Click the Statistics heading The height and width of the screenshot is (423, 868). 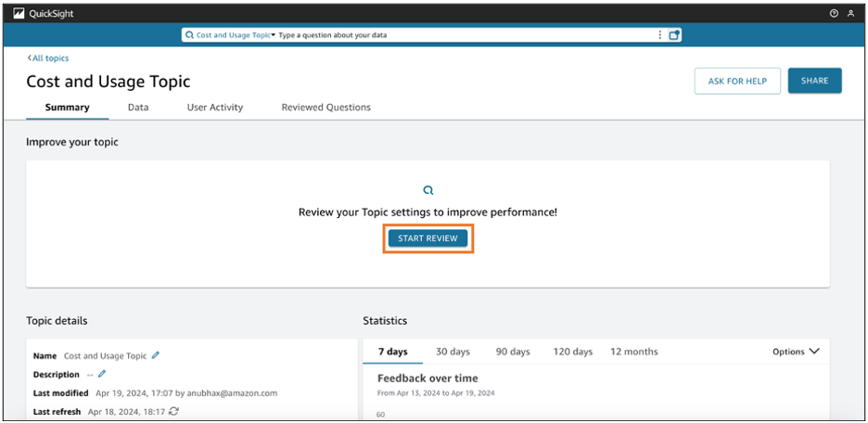pyautogui.click(x=385, y=321)
